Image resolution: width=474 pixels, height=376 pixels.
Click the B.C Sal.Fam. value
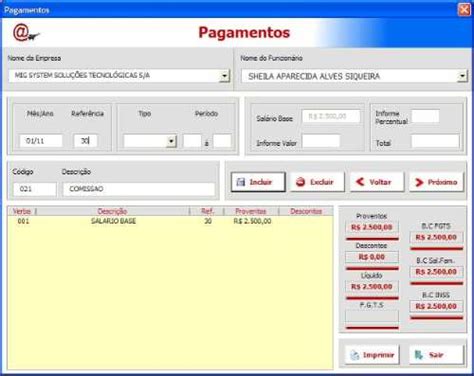tap(436, 272)
